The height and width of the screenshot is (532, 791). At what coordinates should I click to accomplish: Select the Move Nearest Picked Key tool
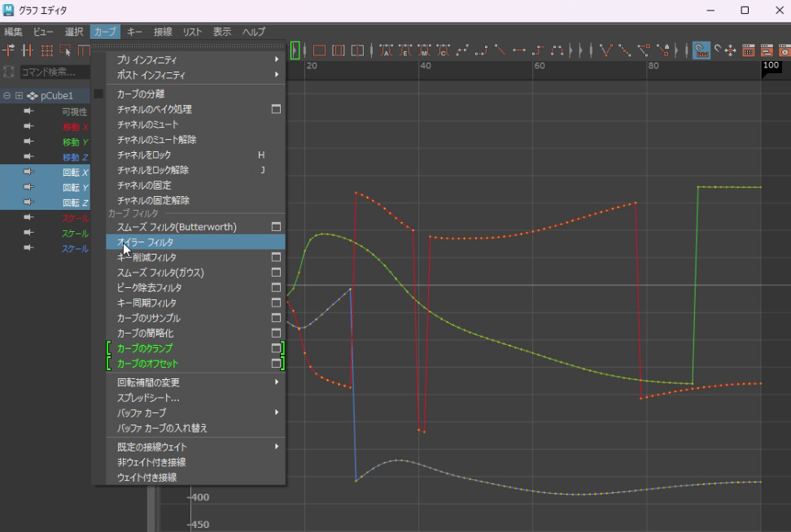tap(9, 50)
